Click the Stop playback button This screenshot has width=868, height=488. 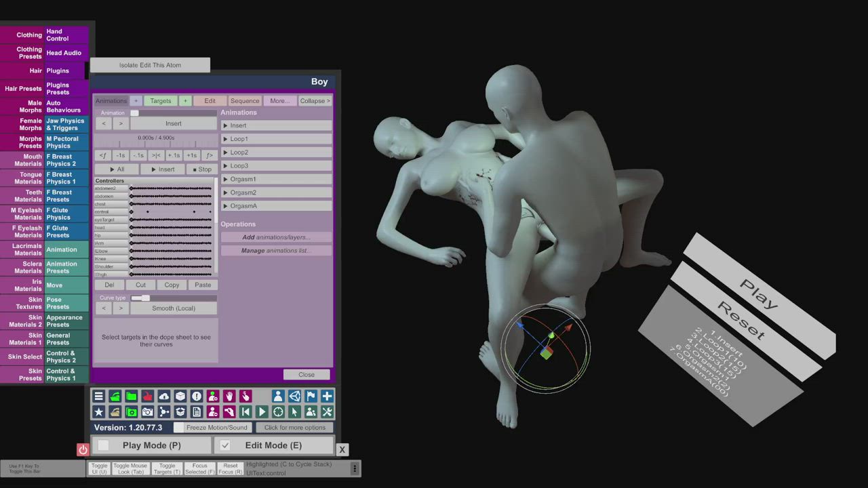pyautogui.click(x=202, y=169)
